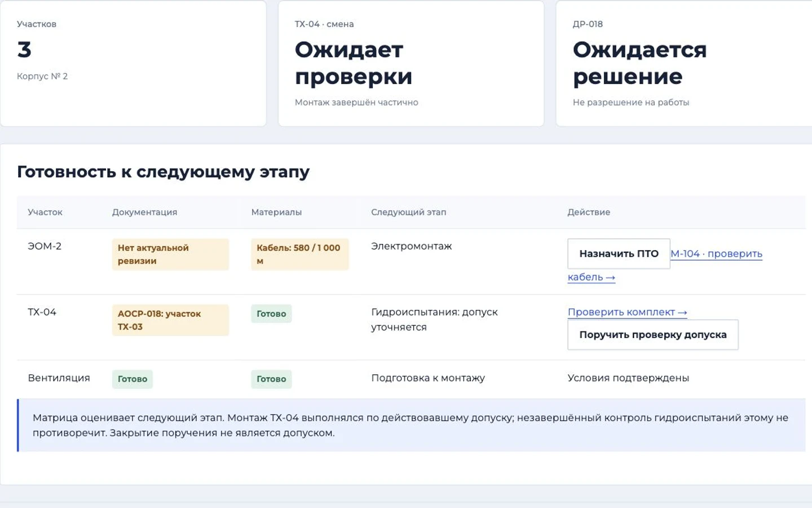Click the Готово materials badge in Вентиляция row

(271, 379)
